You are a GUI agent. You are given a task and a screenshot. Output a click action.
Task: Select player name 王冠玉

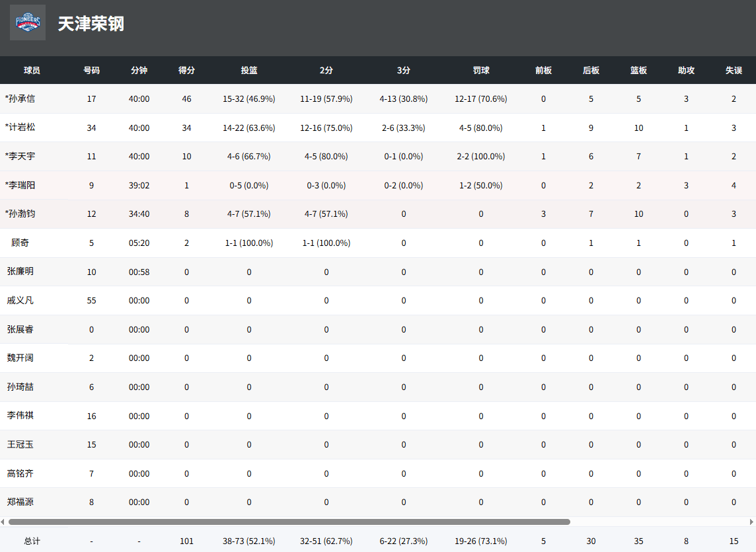(20, 444)
